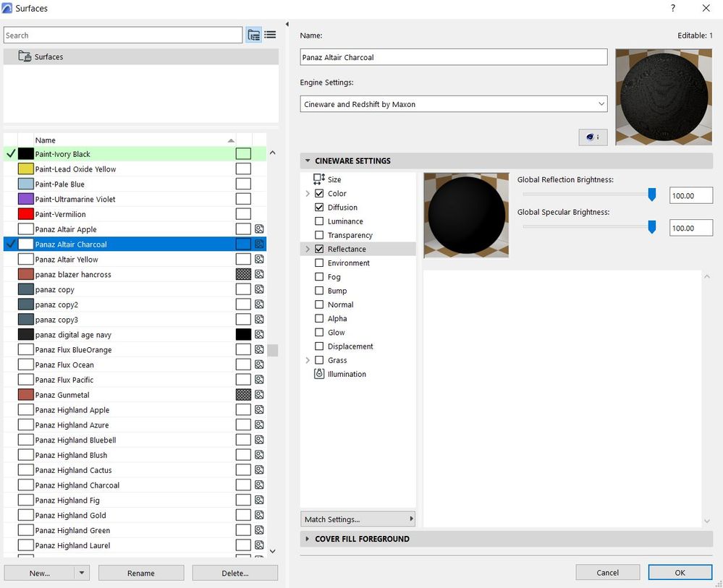This screenshot has width=723, height=588.
Task: Select Paint-Vermilion surface in the list
Action: coord(61,214)
